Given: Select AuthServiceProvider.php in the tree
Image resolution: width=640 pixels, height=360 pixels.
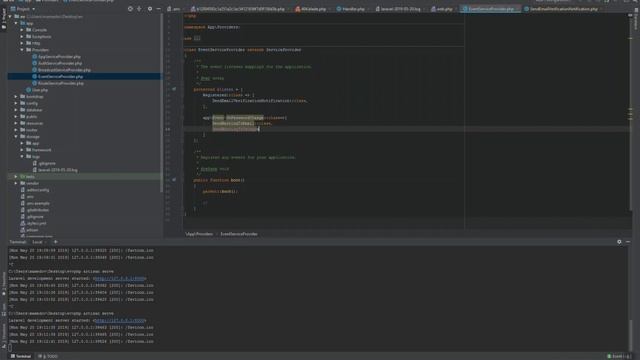Looking at the screenshot, I should (60, 63).
